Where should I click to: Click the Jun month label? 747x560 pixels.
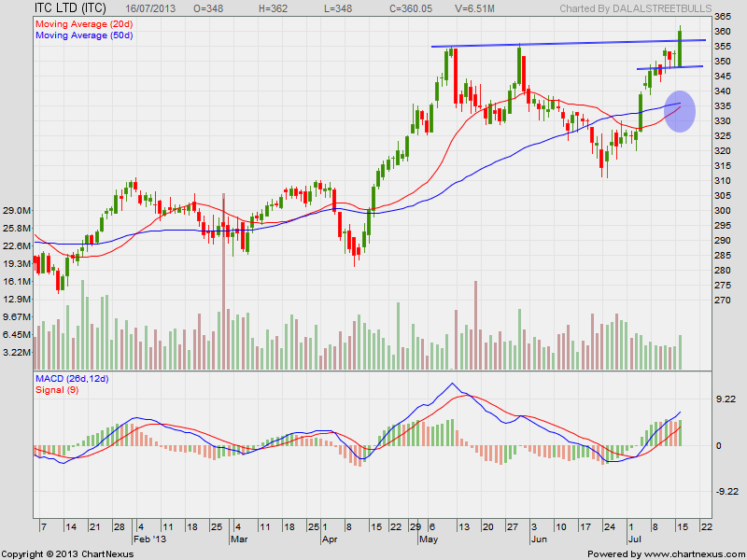point(539,539)
